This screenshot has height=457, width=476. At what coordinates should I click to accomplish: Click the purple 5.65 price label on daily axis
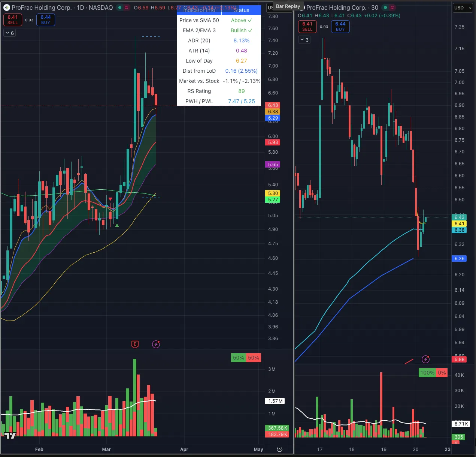coord(273,165)
